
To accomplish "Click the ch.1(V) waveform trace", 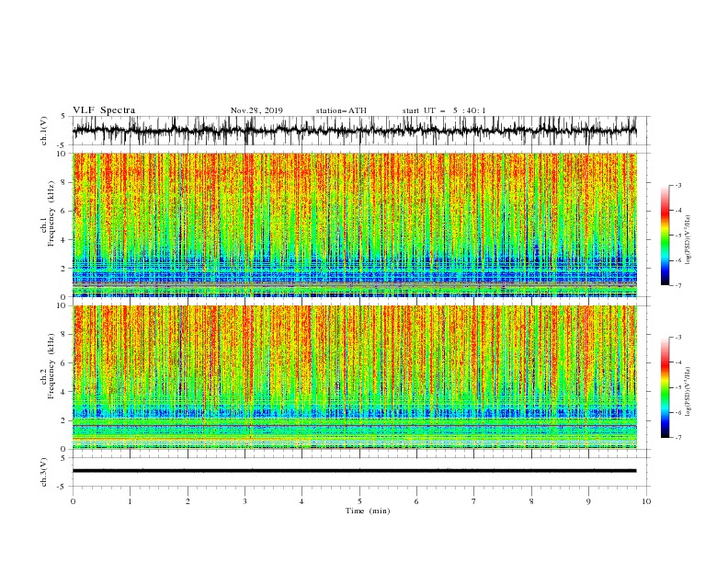I will pyautogui.click(x=354, y=131).
